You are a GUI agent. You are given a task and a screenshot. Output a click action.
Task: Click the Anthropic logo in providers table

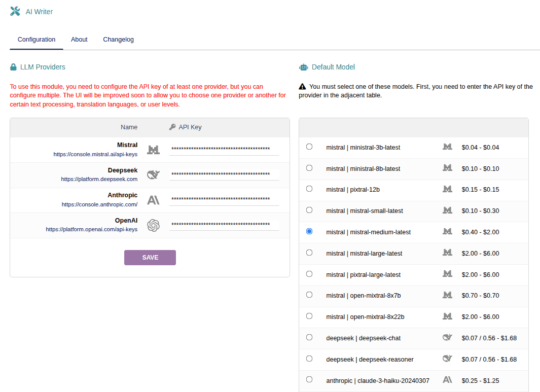(153, 200)
